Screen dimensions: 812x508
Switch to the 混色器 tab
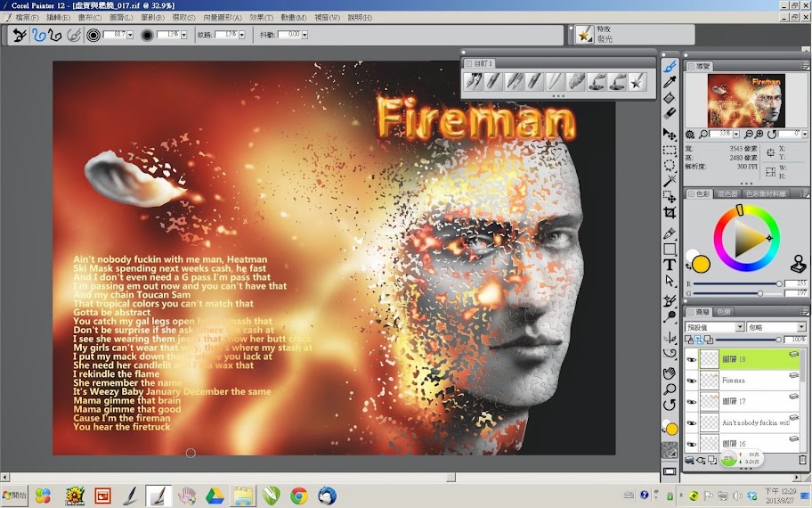pyautogui.click(x=727, y=194)
